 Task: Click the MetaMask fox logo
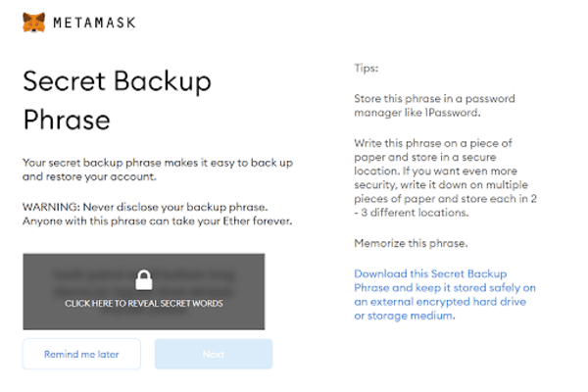[33, 21]
